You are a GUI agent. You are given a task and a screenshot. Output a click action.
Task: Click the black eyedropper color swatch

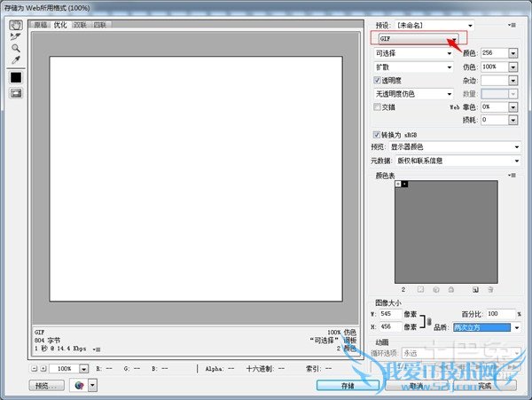click(16, 77)
